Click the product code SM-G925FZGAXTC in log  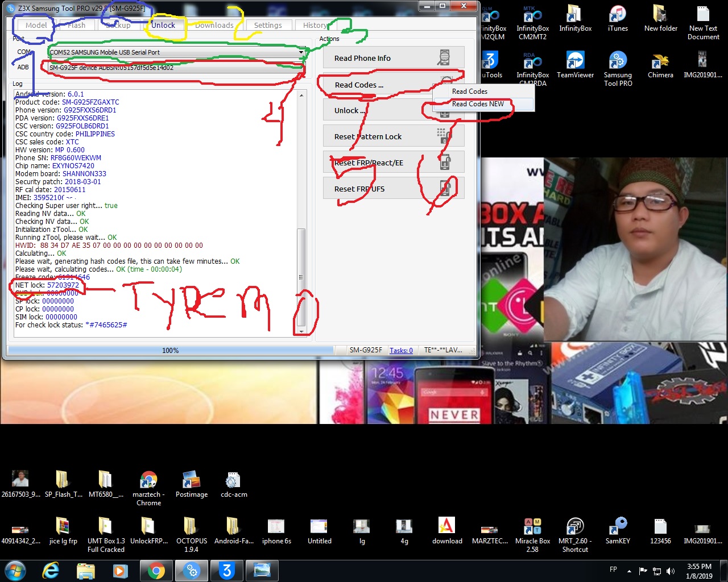[90, 102]
